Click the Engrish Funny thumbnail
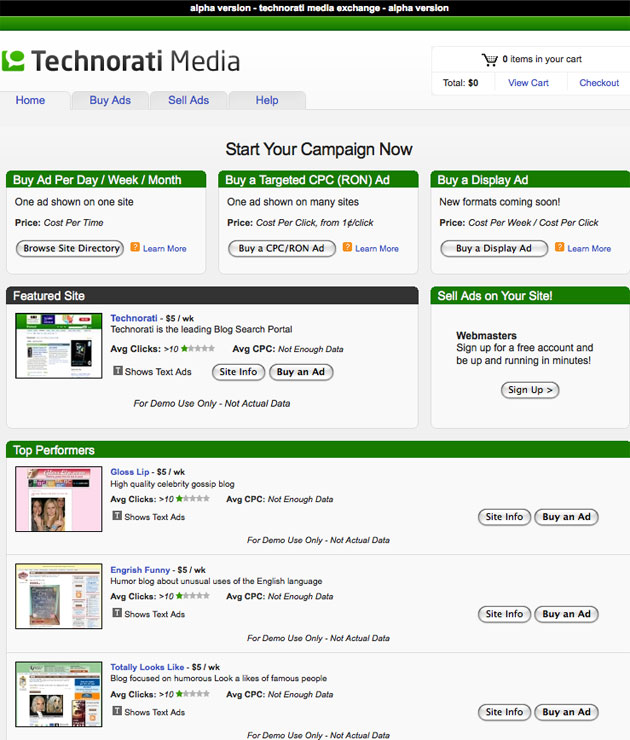The width and height of the screenshot is (630, 740). (59, 596)
